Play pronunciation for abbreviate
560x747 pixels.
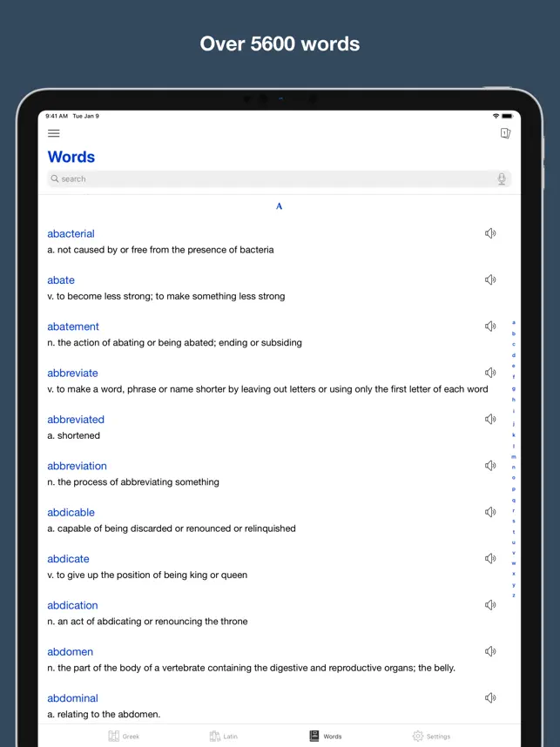(x=490, y=373)
